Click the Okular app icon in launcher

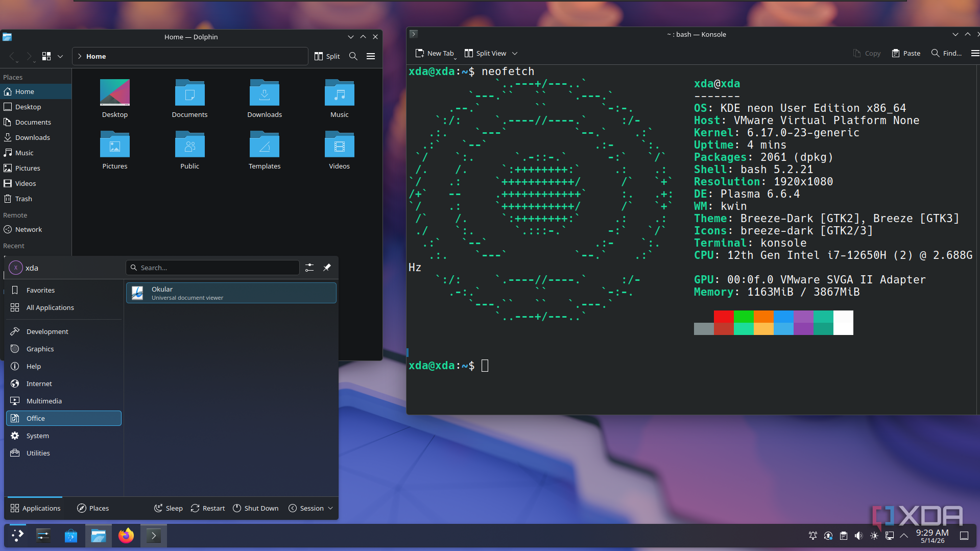point(137,293)
